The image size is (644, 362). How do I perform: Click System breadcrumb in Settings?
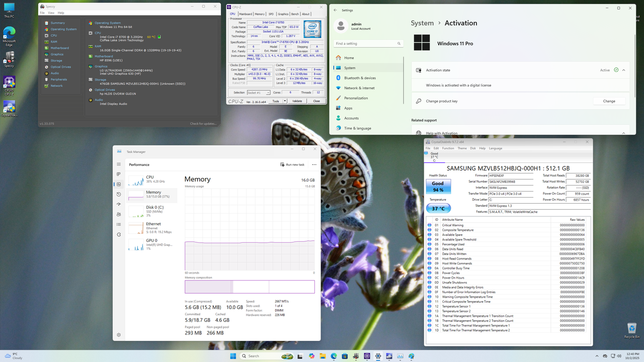coord(422,23)
